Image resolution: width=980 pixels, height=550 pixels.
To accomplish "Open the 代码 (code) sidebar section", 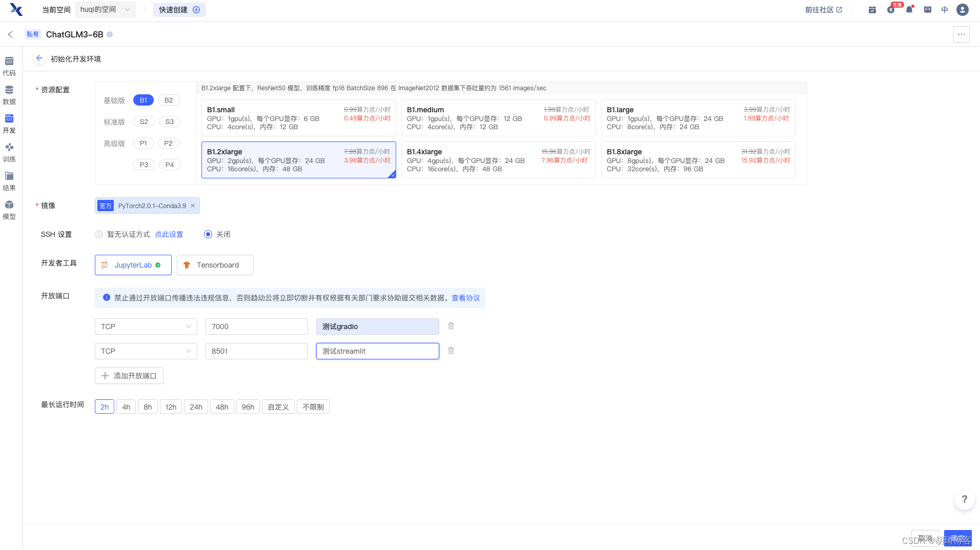I will click(9, 67).
